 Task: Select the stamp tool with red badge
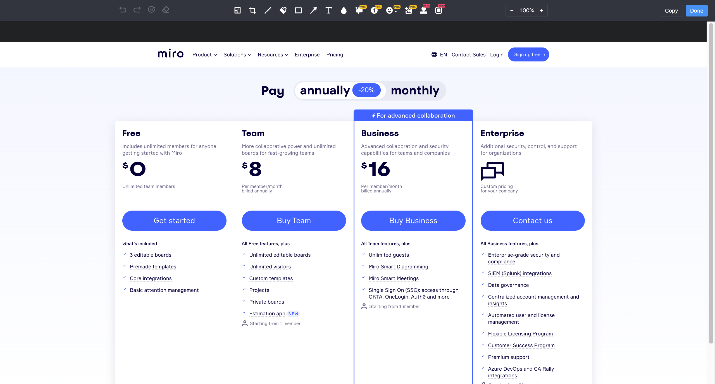tap(425, 10)
